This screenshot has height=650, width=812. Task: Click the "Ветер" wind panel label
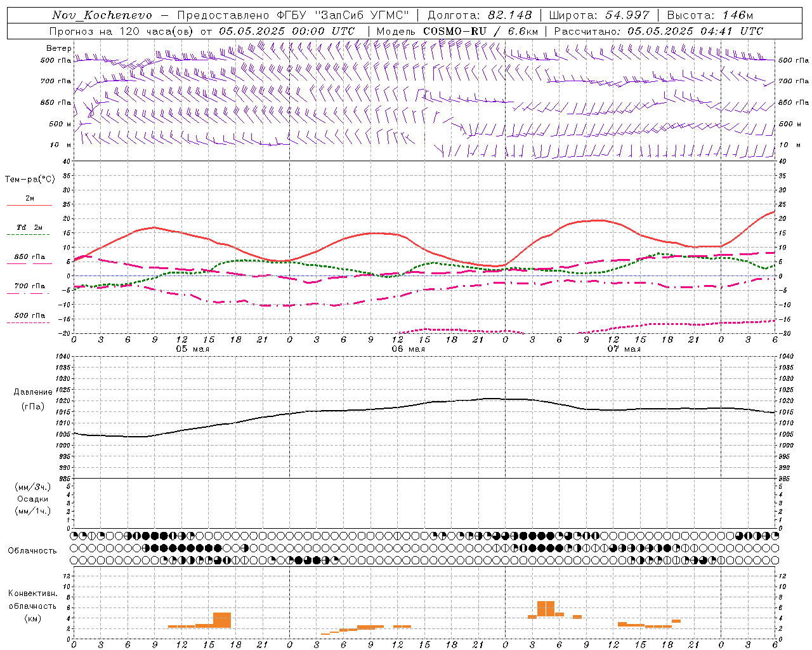[x=59, y=48]
